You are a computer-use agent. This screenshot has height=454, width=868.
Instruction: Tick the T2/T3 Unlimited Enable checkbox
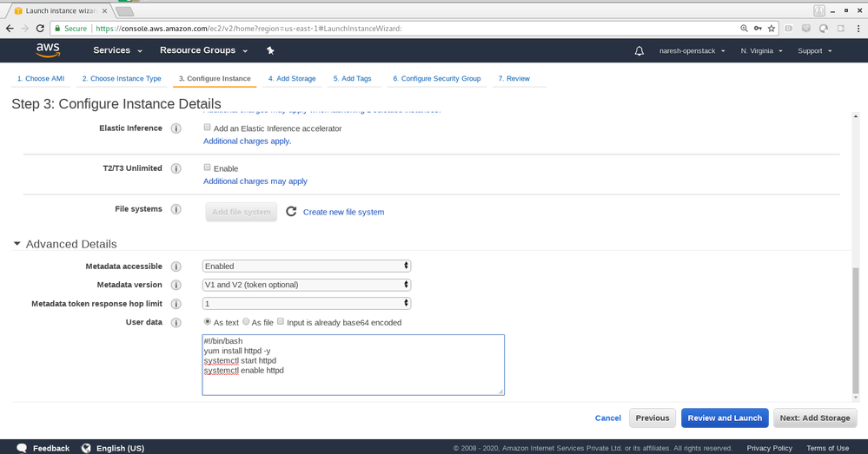(x=208, y=168)
